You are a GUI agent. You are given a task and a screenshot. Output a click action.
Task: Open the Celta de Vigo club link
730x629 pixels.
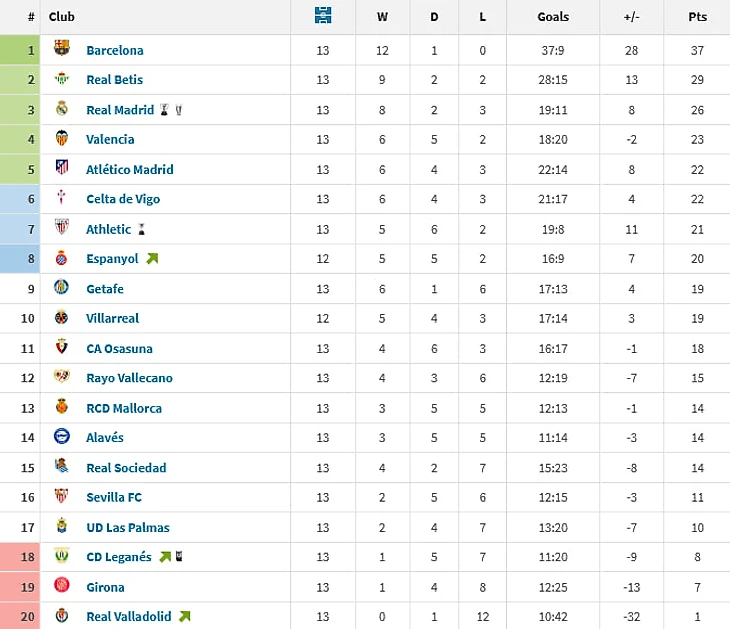click(x=123, y=199)
